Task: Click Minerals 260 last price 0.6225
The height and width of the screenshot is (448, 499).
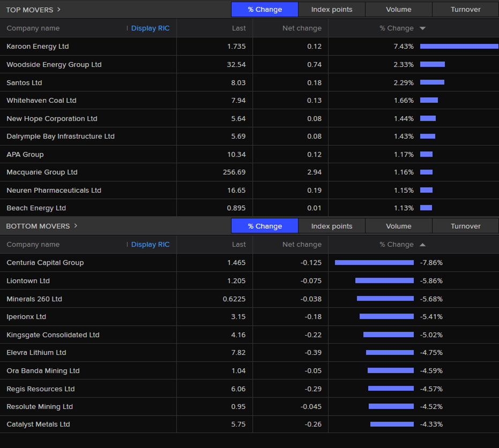Action: pyautogui.click(x=234, y=299)
